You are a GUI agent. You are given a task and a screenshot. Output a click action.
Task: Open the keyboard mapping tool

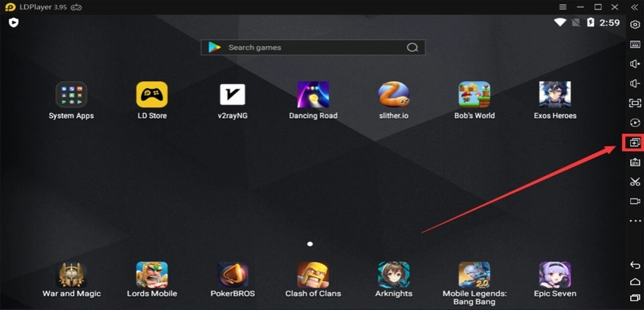pyautogui.click(x=635, y=45)
